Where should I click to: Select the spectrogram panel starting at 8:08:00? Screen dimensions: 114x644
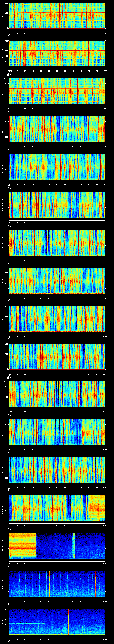point(57,281)
